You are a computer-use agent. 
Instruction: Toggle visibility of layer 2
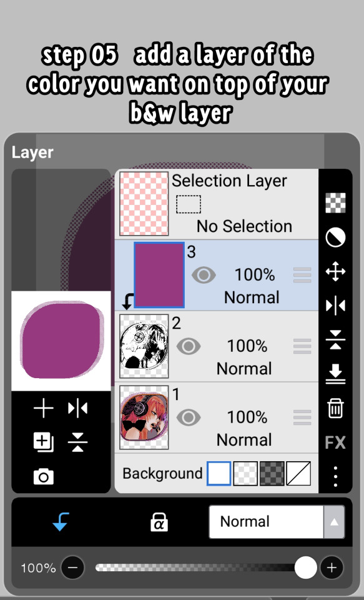[x=188, y=346]
